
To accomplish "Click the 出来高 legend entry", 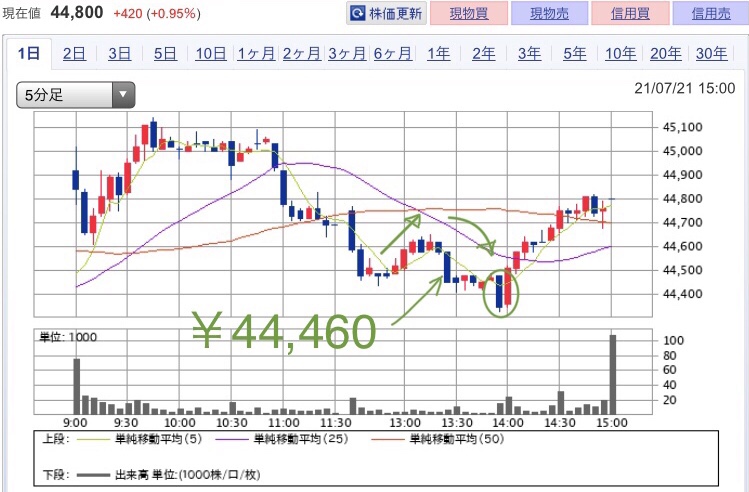I will point(168,475).
